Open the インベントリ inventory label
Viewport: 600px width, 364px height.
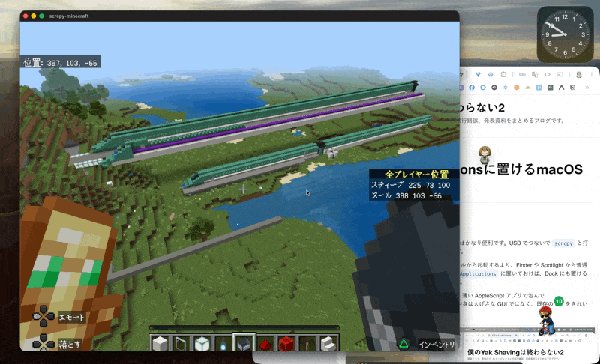[x=436, y=344]
